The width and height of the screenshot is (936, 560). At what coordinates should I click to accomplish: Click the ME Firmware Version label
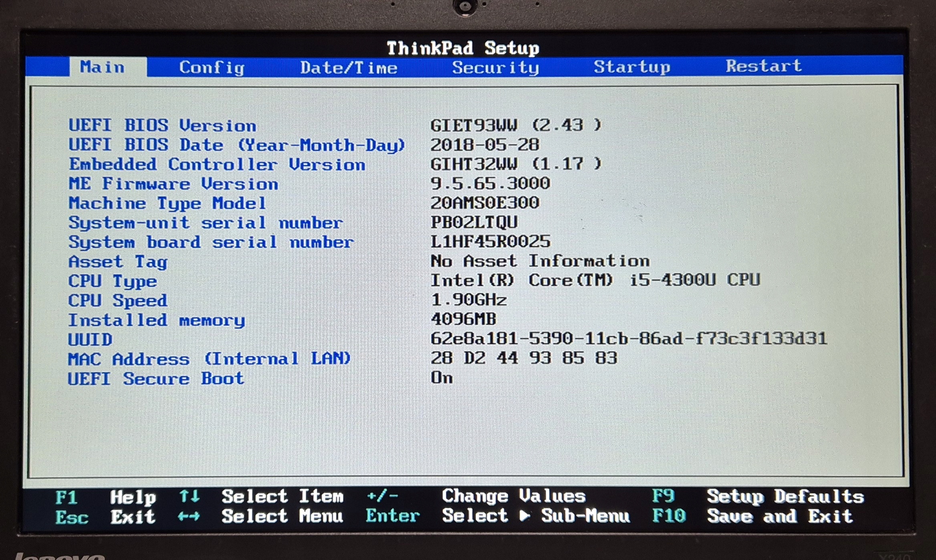(x=173, y=184)
